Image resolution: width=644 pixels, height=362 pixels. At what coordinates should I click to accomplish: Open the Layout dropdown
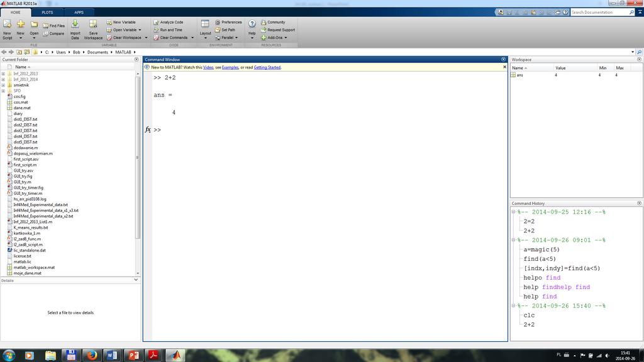click(x=206, y=38)
